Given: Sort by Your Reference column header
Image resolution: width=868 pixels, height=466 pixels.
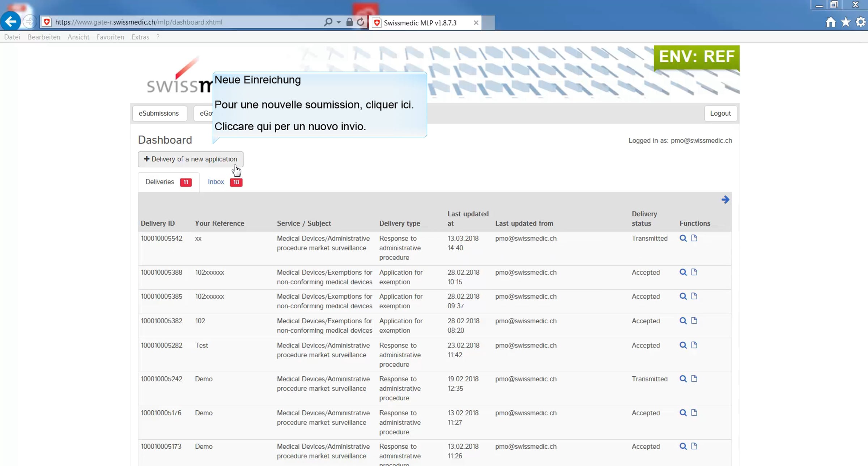Looking at the screenshot, I should pyautogui.click(x=220, y=223).
